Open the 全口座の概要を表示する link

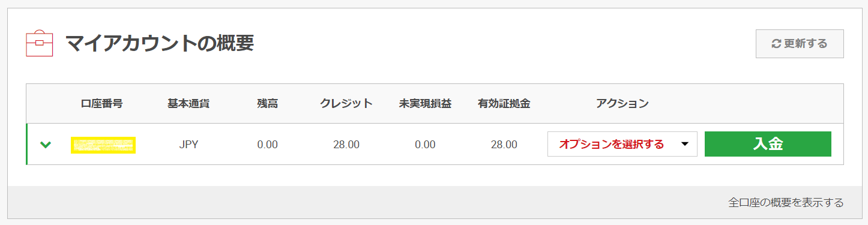786,202
